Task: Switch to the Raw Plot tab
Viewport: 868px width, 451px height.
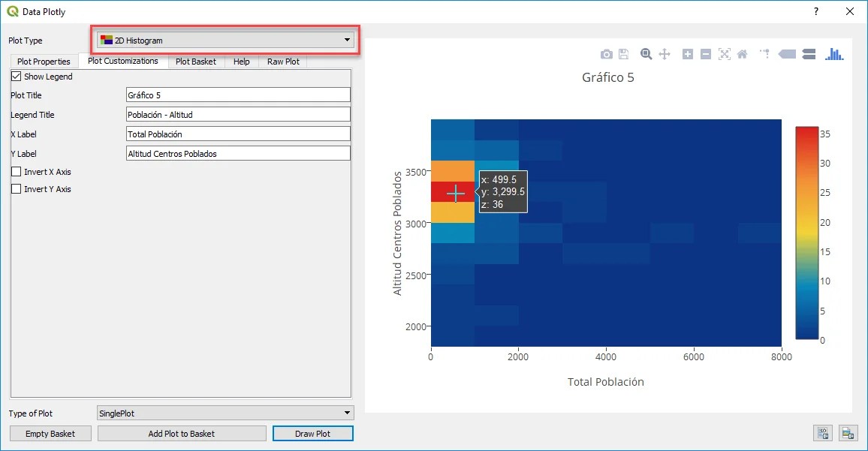Action: pos(283,62)
